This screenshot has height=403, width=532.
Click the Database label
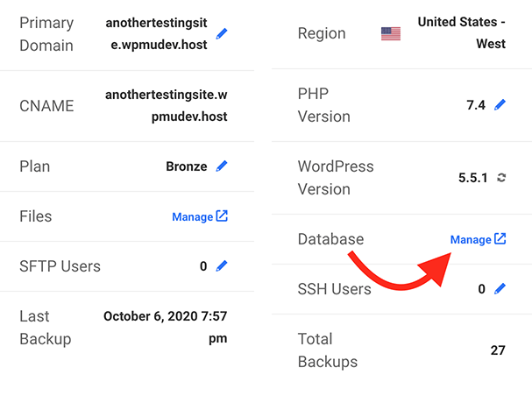(330, 239)
